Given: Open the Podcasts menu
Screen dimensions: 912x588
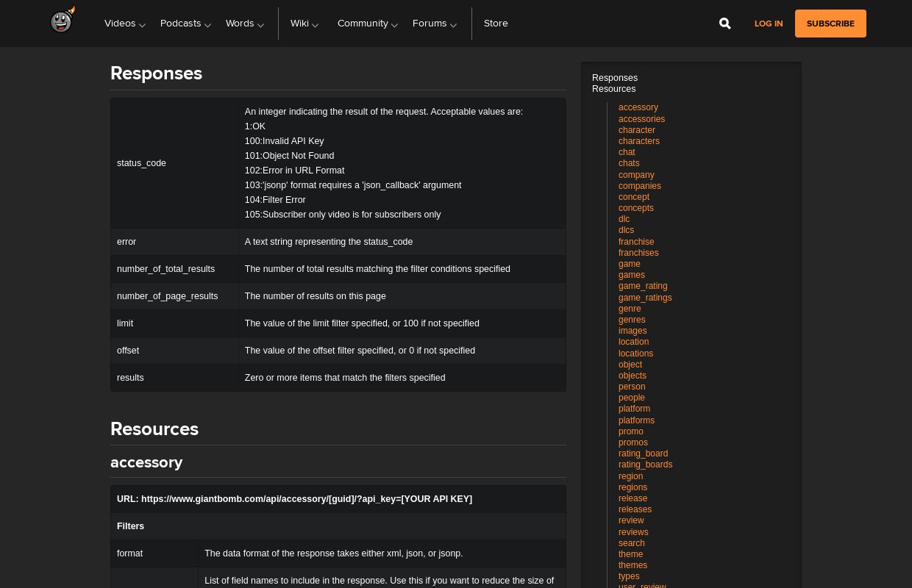Looking at the screenshot, I should 180,24.
